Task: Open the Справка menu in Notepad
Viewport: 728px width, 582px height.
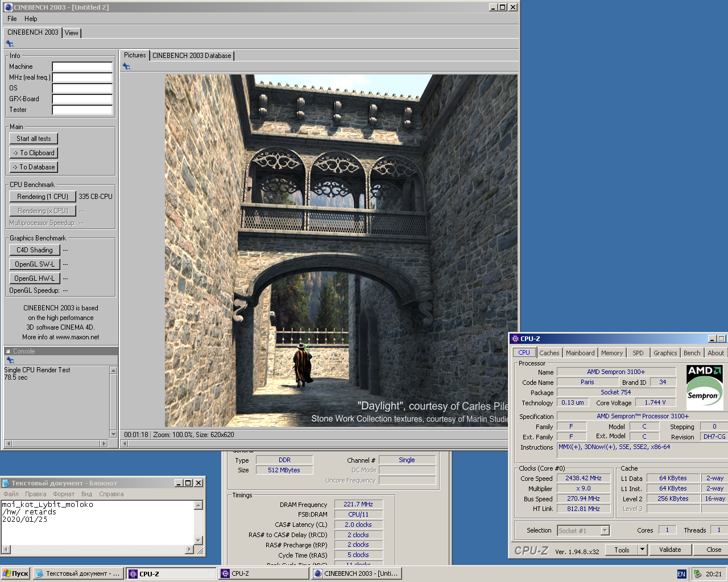Action: point(111,494)
